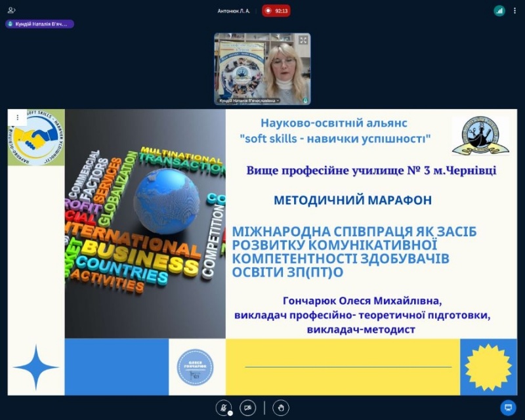
Task: Raise hand using the hand icon
Action: click(x=281, y=408)
